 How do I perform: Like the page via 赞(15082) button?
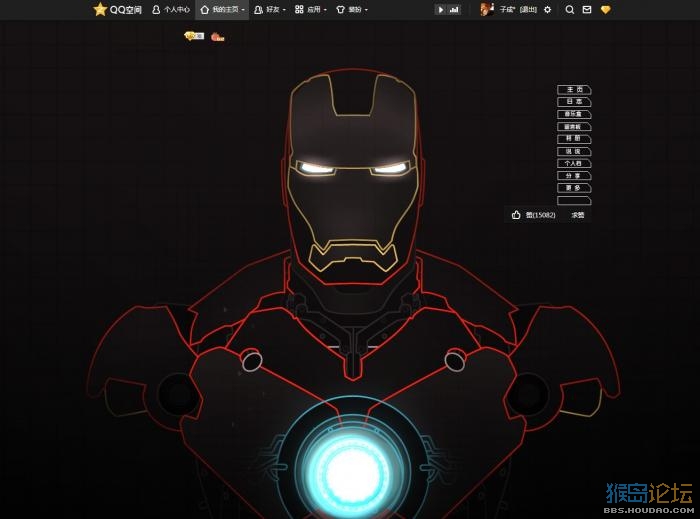point(533,215)
